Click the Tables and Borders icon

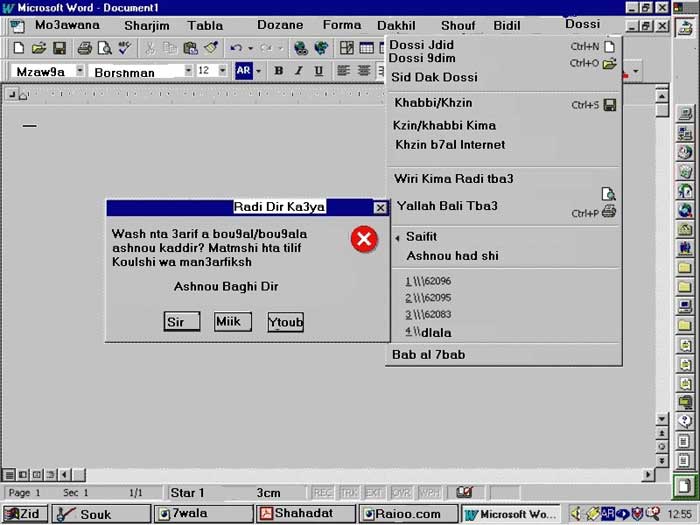tap(346, 47)
